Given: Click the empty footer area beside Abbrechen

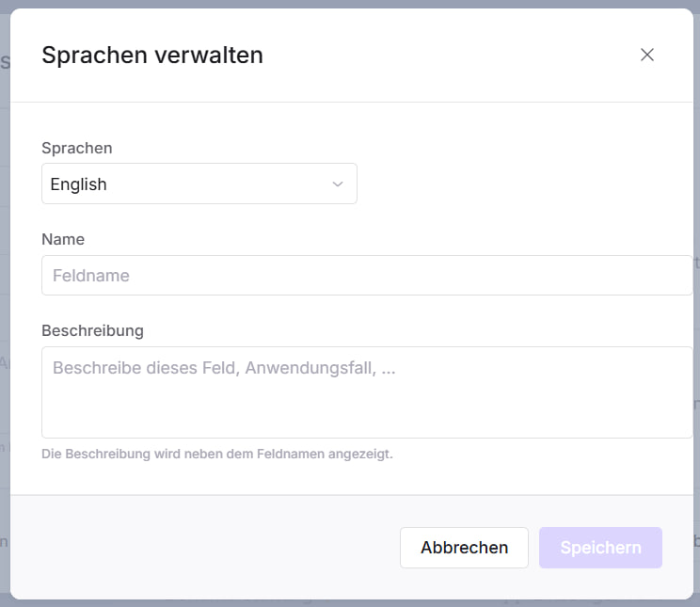Looking at the screenshot, I should (207, 547).
